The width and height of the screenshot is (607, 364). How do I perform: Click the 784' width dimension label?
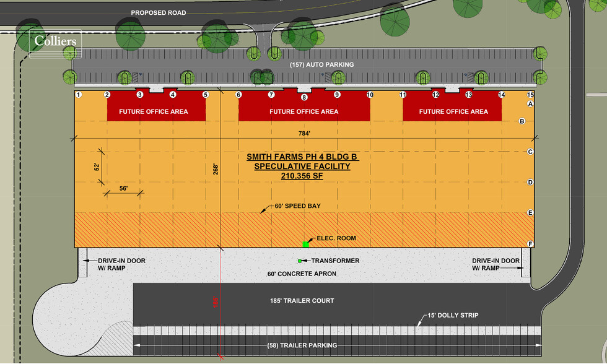coord(304,134)
